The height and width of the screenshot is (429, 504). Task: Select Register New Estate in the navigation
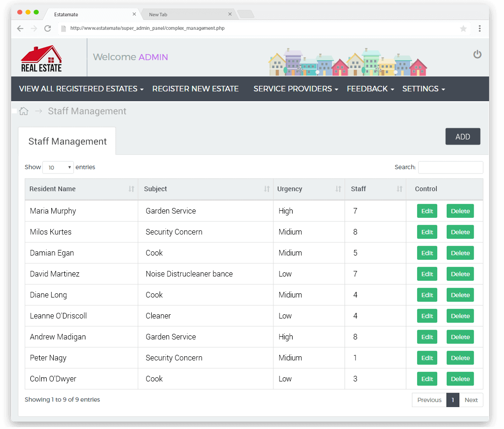tap(196, 89)
